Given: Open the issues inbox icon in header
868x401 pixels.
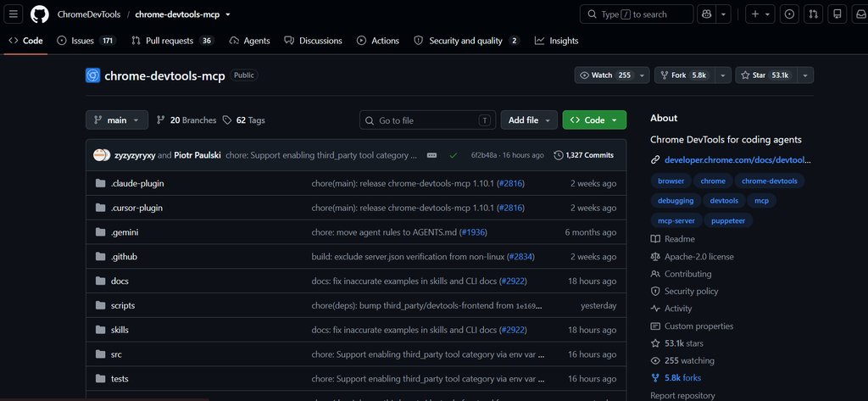Looking at the screenshot, I should 789,14.
